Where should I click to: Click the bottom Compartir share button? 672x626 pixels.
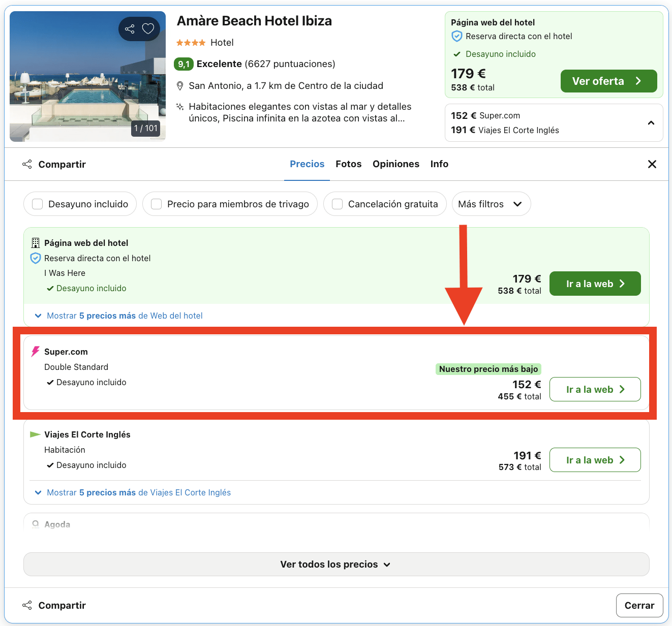pos(54,605)
